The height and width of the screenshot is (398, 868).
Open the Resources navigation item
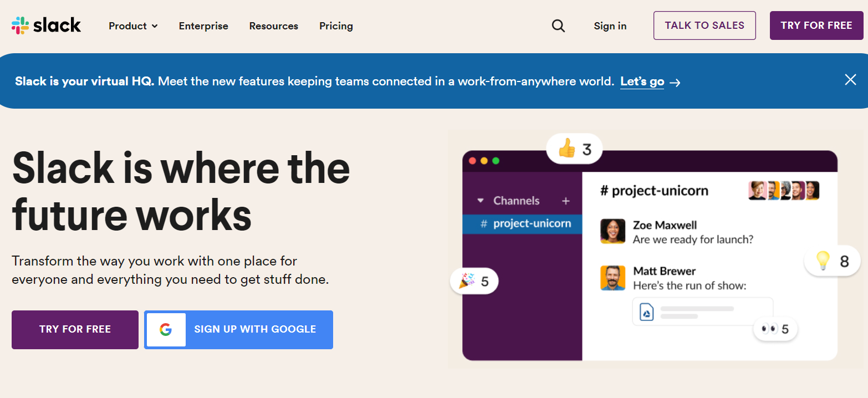tap(274, 26)
